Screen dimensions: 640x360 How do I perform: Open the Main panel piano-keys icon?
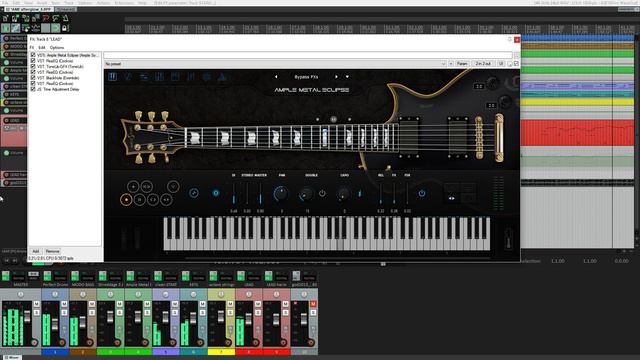point(113,77)
